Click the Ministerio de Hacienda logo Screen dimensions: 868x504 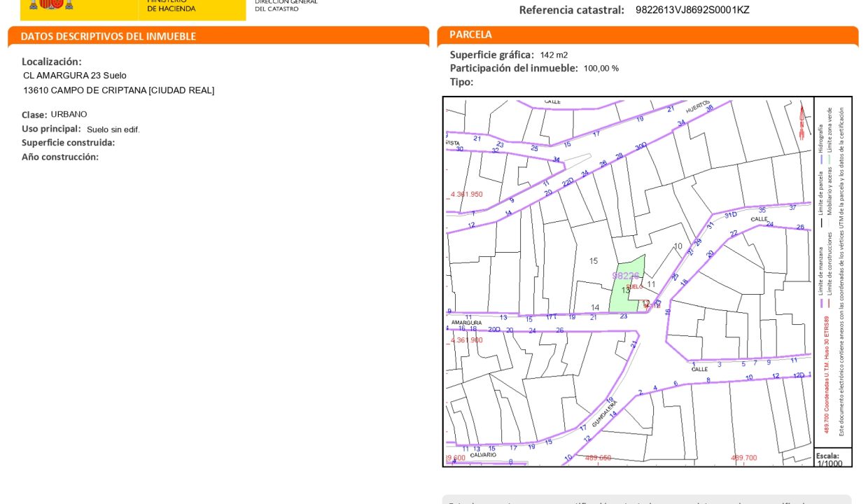(171, 6)
